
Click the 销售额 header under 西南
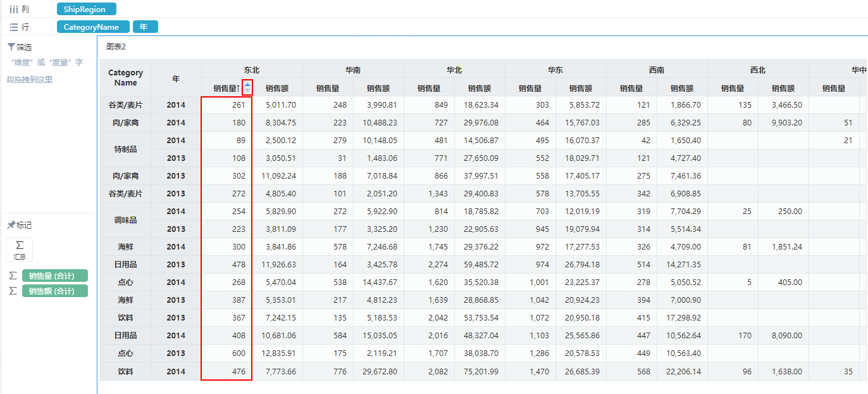coord(682,88)
